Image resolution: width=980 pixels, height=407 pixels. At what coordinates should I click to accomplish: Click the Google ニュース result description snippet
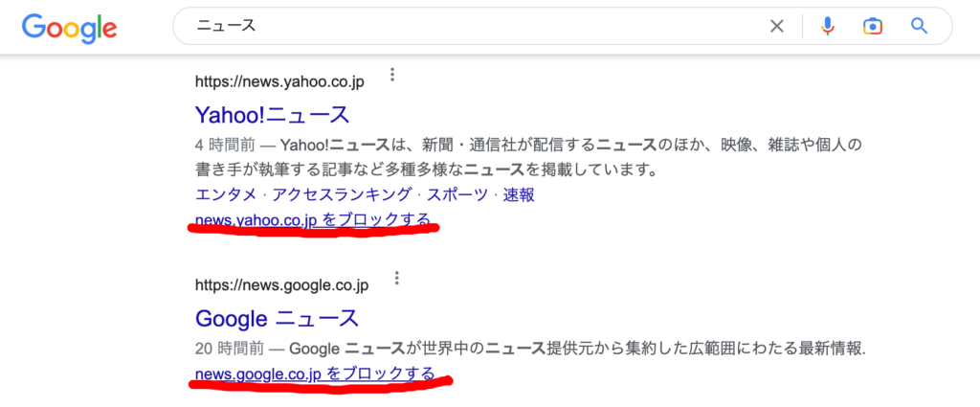528,346
